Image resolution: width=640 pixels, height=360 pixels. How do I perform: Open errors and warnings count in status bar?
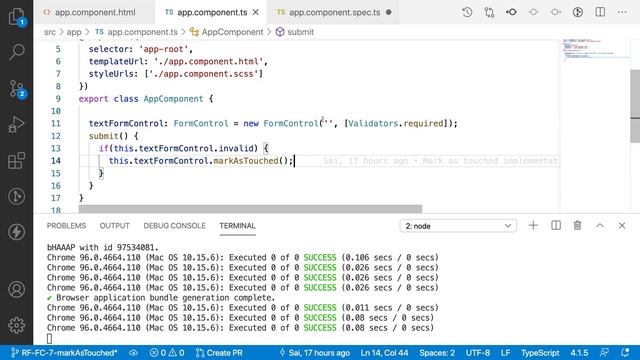click(167, 353)
